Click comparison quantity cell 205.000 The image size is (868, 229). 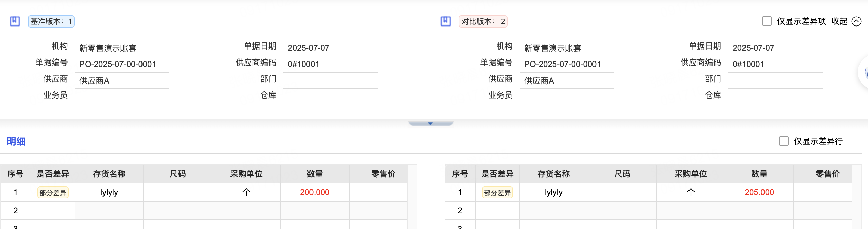pyautogui.click(x=759, y=192)
